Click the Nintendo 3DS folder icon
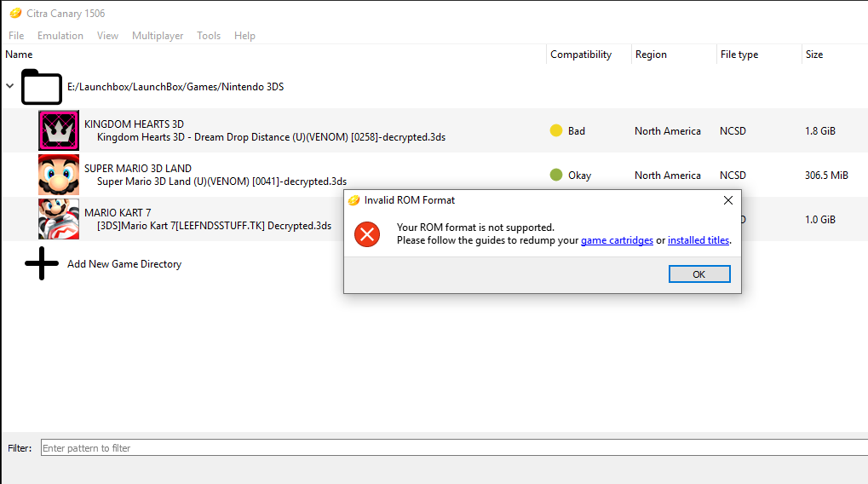The image size is (868, 484). click(x=42, y=87)
